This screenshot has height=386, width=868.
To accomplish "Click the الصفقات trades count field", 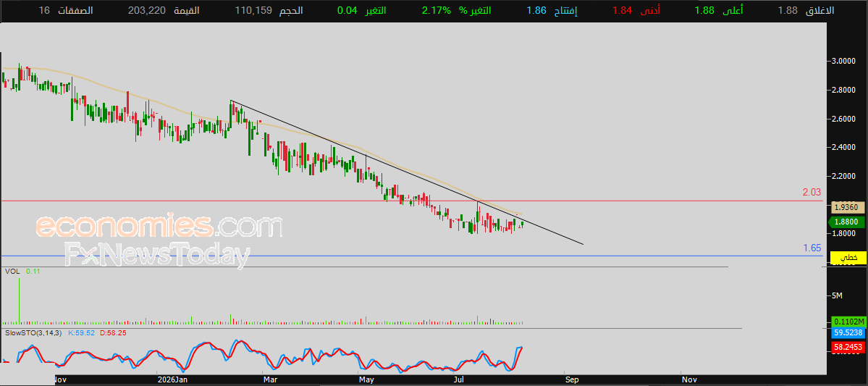I will (66, 11).
